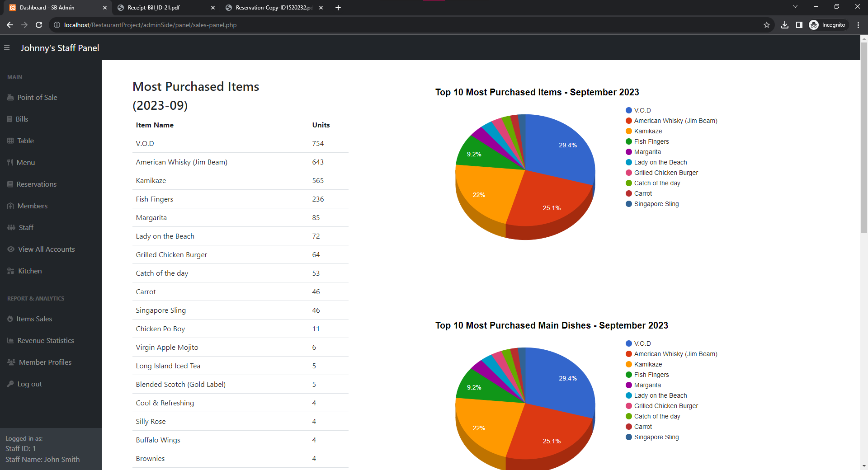Click the Bills icon in sidebar
The height and width of the screenshot is (470, 868).
coord(10,119)
